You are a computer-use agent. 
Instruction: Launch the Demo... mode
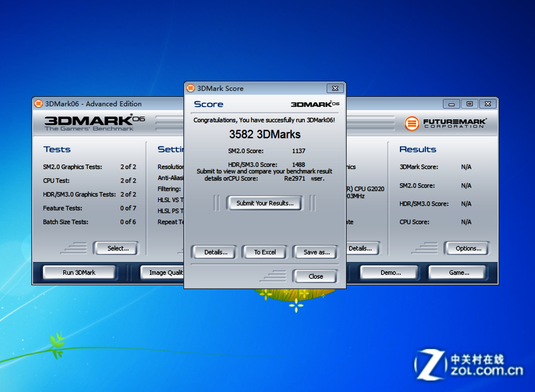391,273
